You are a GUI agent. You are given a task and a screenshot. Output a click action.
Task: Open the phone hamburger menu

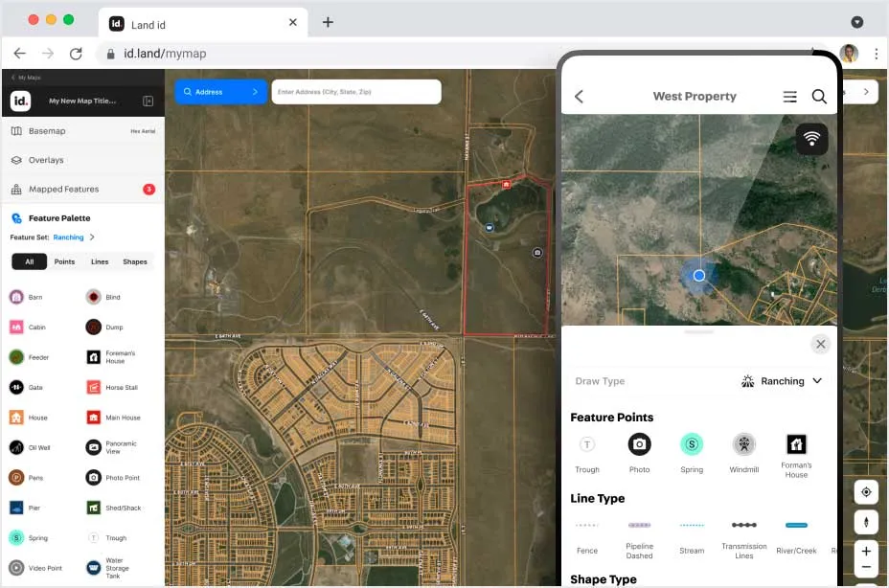[x=789, y=97]
